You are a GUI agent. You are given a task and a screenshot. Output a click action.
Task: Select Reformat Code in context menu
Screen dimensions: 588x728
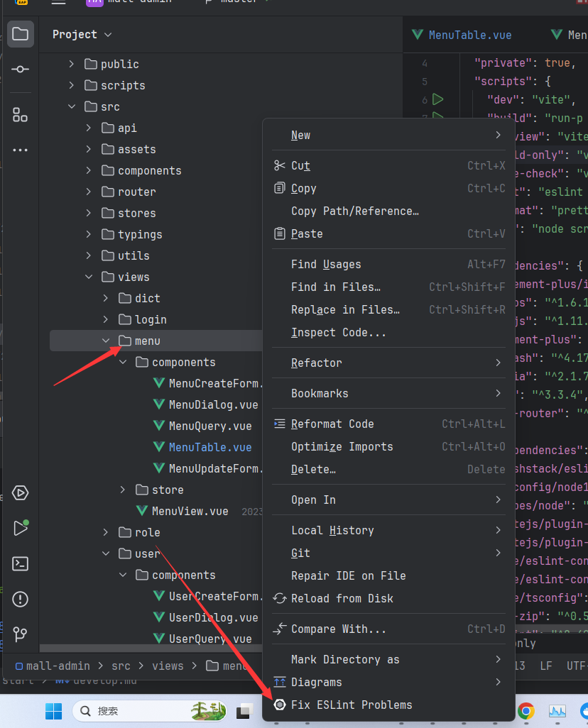pyautogui.click(x=332, y=424)
